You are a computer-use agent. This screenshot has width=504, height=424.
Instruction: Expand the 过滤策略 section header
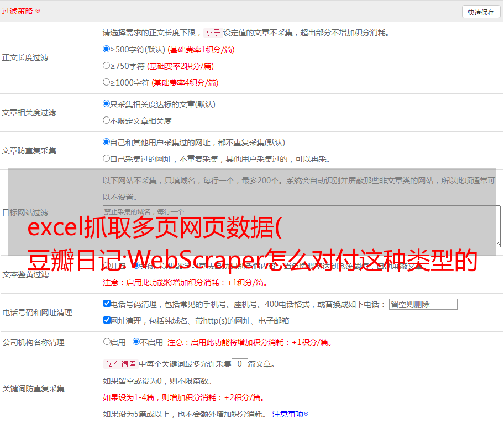coord(21,11)
